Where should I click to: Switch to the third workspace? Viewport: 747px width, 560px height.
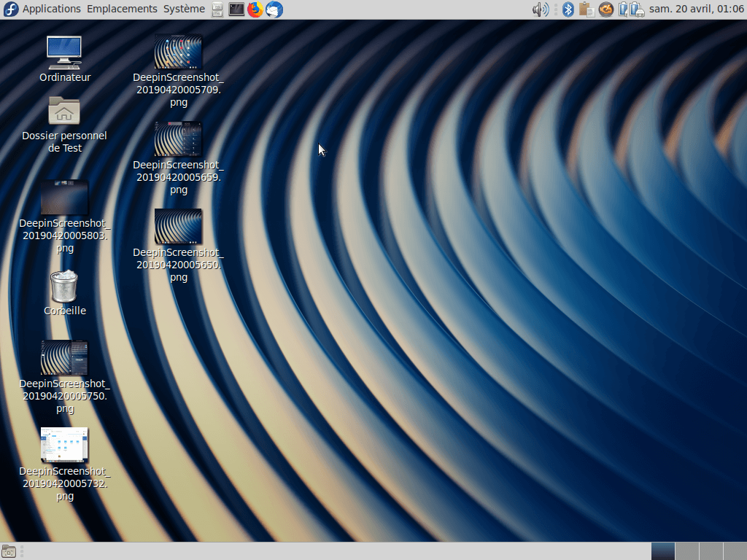pos(711,551)
